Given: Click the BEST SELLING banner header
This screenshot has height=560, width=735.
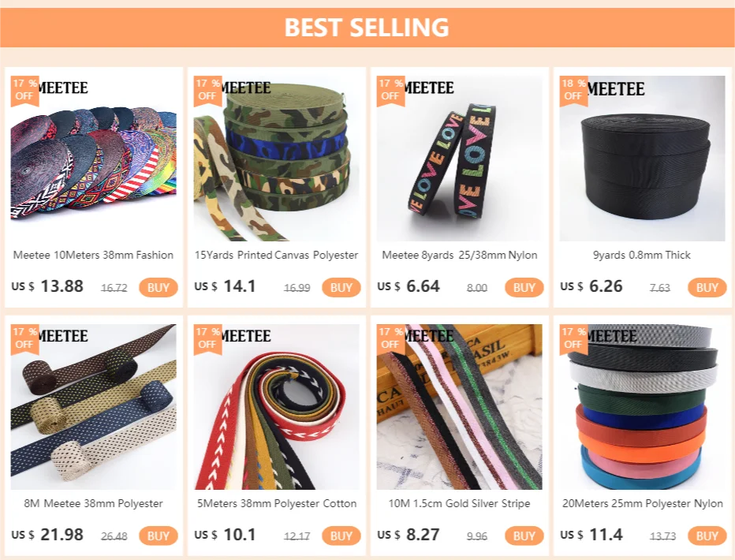Looking at the screenshot, I should point(367,27).
